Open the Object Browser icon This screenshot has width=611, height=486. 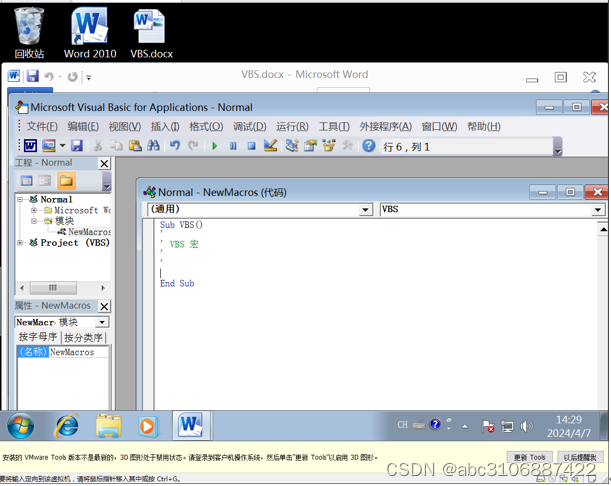tap(329, 146)
